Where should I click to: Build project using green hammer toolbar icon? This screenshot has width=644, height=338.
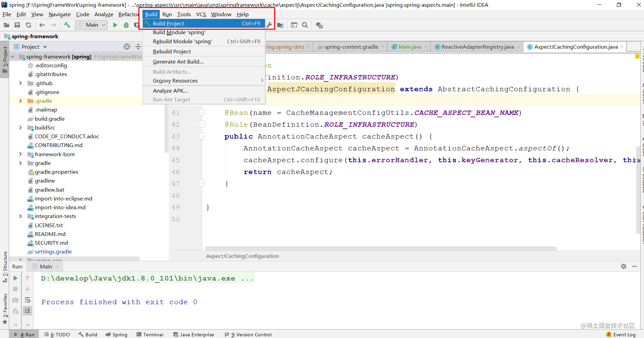[x=67, y=25]
